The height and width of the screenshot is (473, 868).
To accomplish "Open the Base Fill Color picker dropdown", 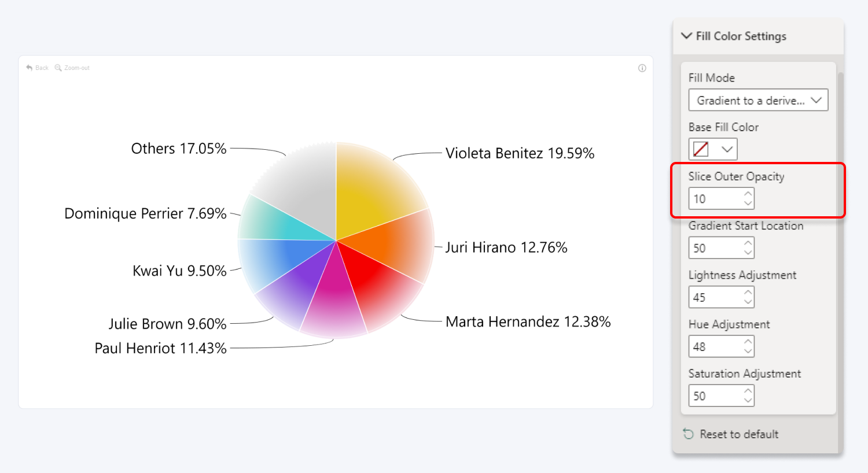I will pos(726,149).
